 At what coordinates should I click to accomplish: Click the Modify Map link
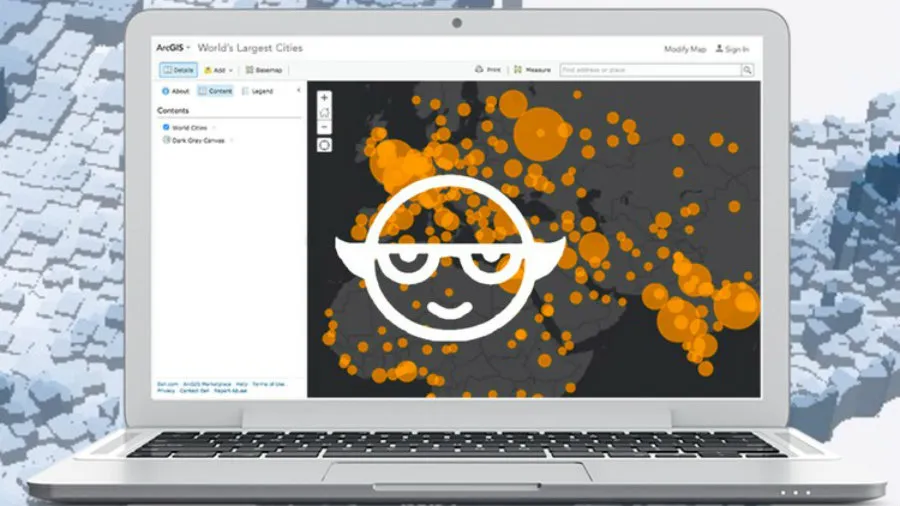(x=684, y=49)
